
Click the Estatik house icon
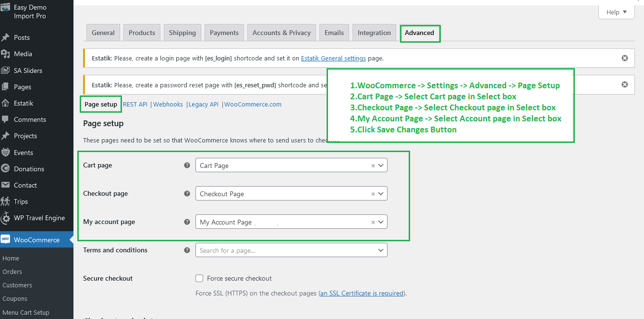click(6, 103)
